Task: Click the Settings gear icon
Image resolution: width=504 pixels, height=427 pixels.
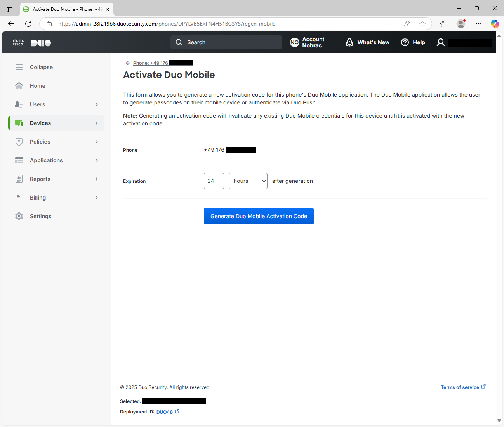Action: [x=19, y=216]
